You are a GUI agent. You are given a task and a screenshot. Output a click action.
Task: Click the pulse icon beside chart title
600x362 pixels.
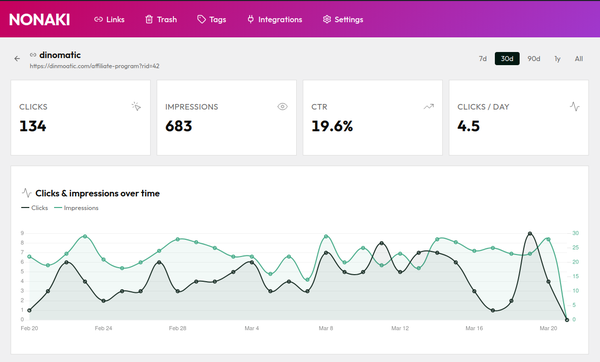[x=26, y=192]
